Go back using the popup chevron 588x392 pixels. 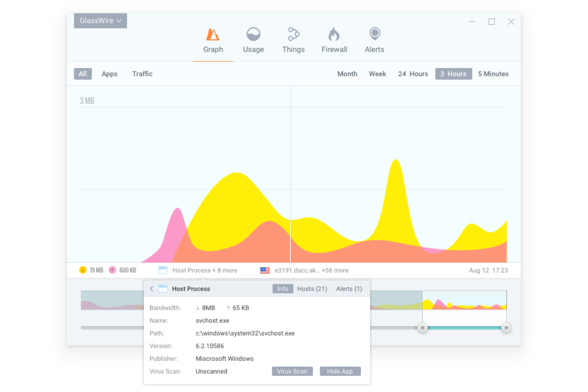[151, 289]
